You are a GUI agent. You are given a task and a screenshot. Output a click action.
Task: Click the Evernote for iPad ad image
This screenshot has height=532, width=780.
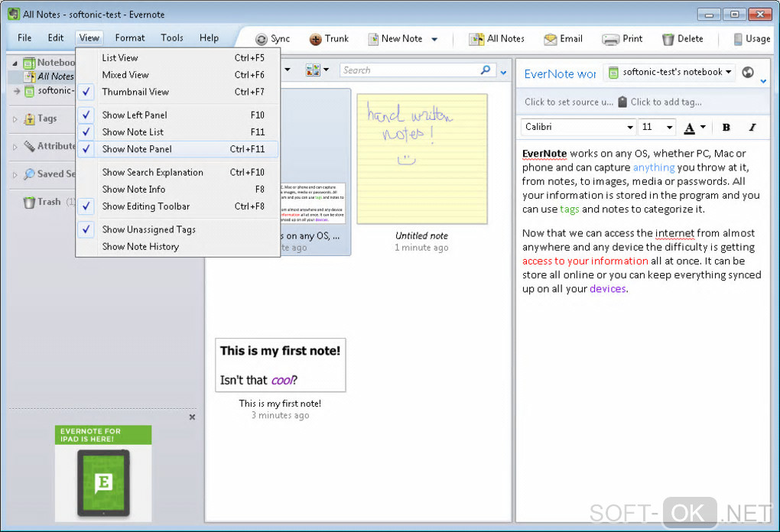click(x=103, y=473)
